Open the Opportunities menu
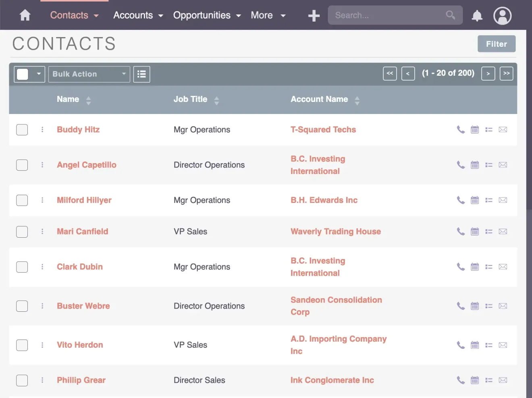 coord(206,15)
